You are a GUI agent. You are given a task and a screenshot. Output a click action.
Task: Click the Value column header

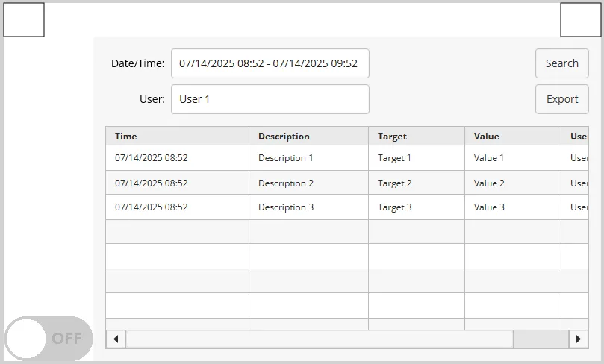512,136
